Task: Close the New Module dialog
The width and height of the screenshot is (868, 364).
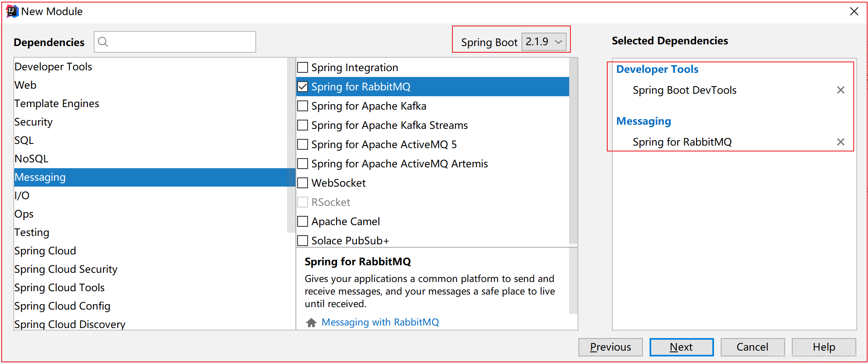Action: pyautogui.click(x=854, y=11)
